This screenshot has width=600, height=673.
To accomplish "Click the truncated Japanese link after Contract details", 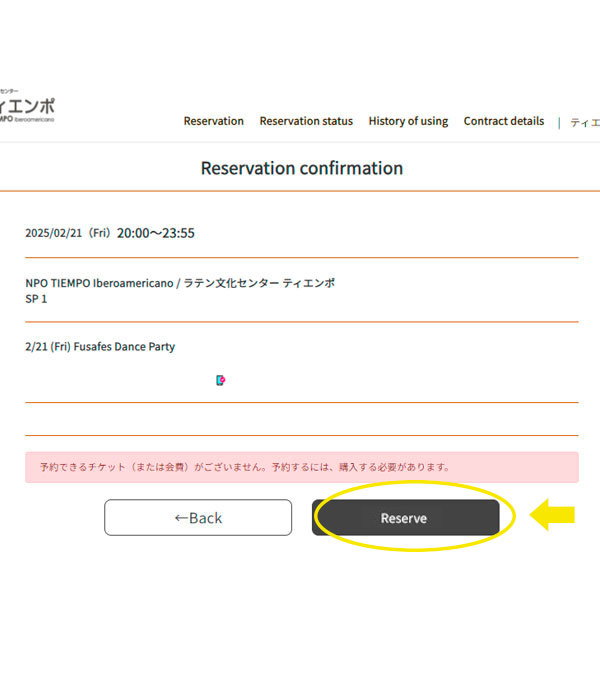I will tap(584, 122).
